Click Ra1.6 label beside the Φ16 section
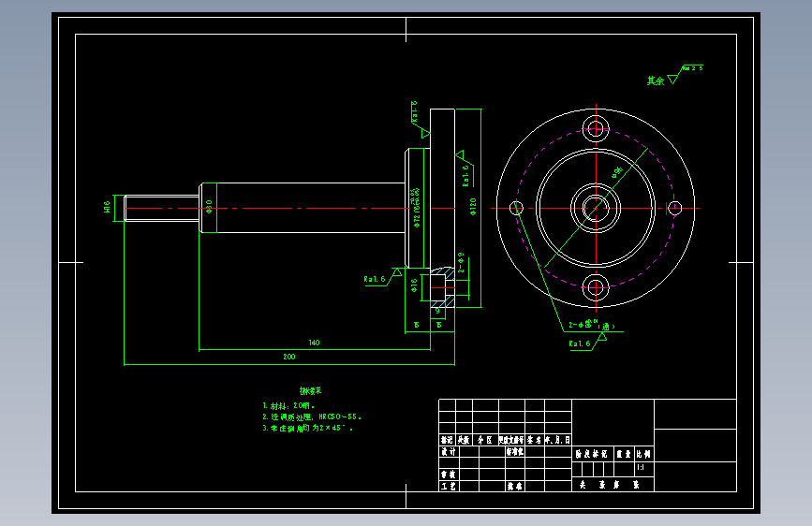Image resolution: width=812 pixels, height=526 pixels. [375, 279]
